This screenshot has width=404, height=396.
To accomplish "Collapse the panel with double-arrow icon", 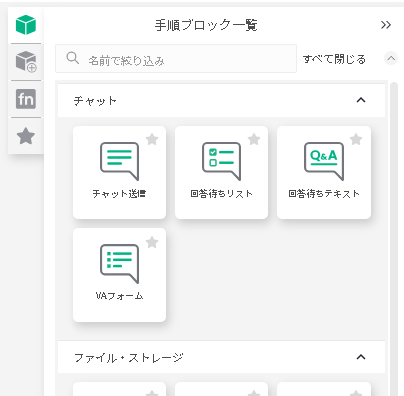I will [x=386, y=25].
